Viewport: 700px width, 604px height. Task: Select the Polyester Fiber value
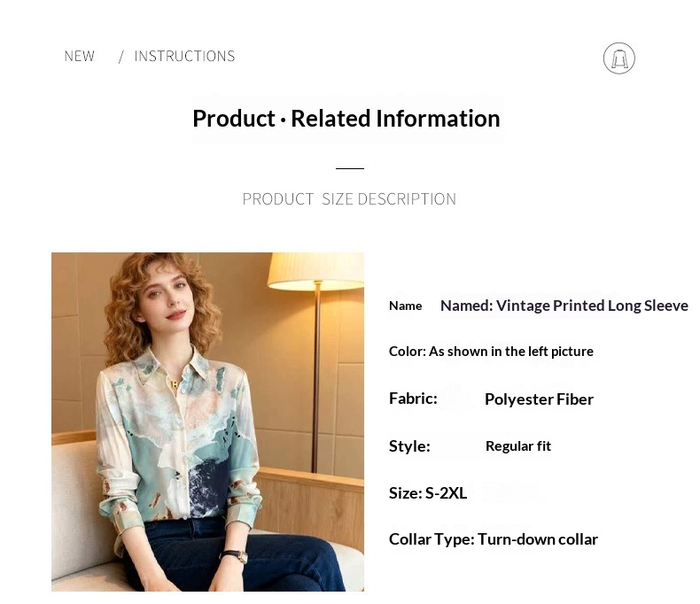coord(539,399)
